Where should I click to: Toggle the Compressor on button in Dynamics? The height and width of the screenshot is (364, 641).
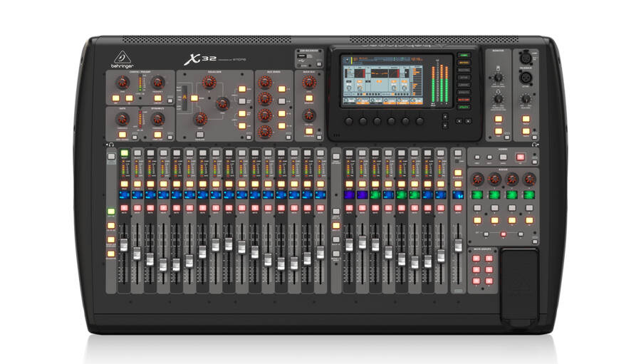158,135
